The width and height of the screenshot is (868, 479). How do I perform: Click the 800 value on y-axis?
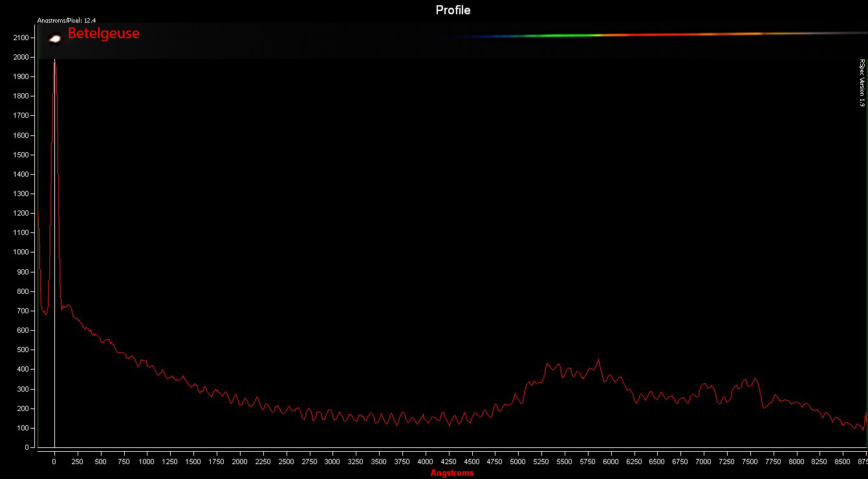pos(23,291)
